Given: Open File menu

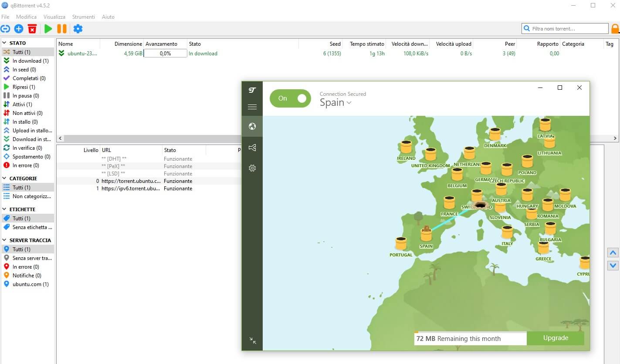Looking at the screenshot, I should pyautogui.click(x=5, y=17).
